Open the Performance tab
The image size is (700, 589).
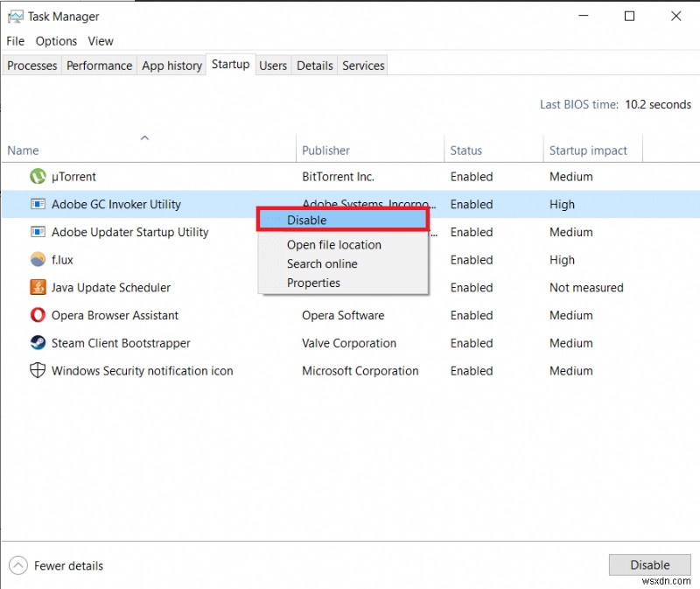[x=99, y=65]
